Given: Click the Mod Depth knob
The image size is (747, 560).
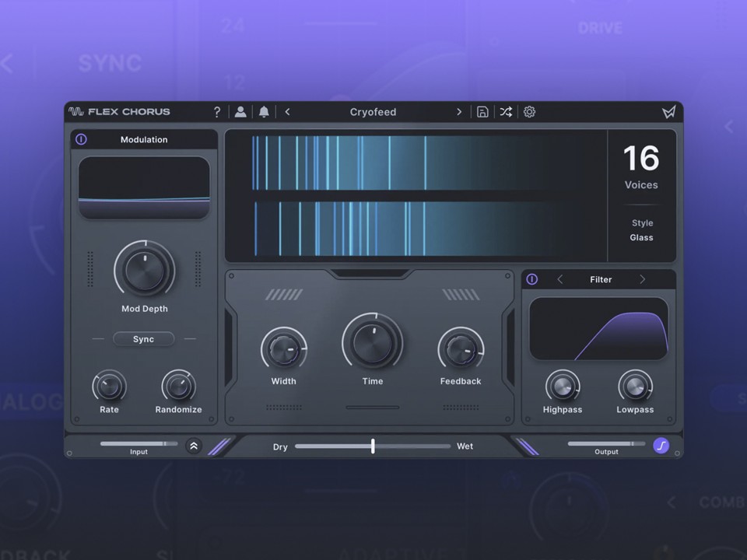Looking at the screenshot, I should (x=145, y=270).
